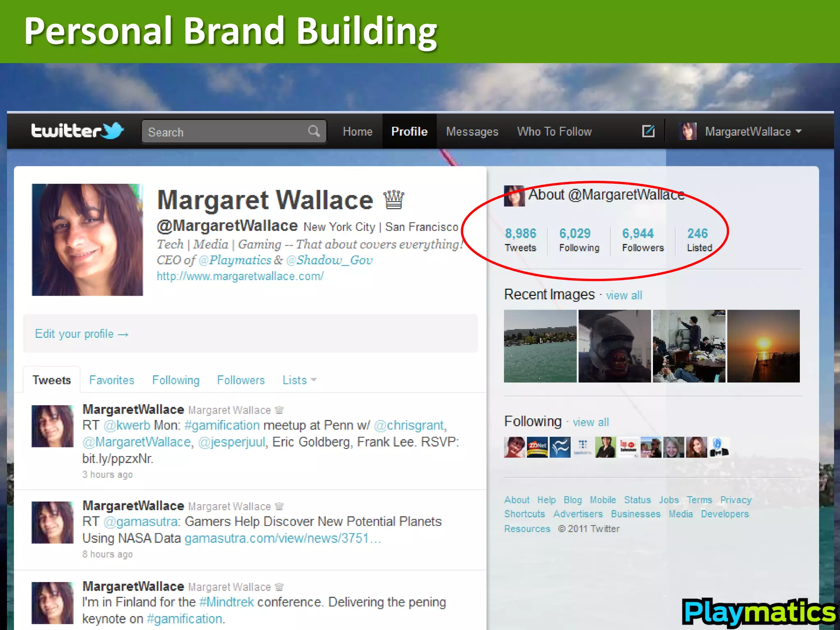The image size is (840, 630).
Task: Open the Jobs footer link
Action: coord(669,500)
